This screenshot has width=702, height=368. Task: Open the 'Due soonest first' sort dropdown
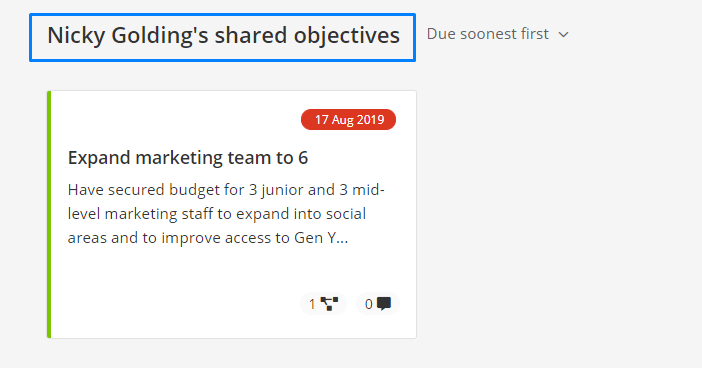click(497, 34)
